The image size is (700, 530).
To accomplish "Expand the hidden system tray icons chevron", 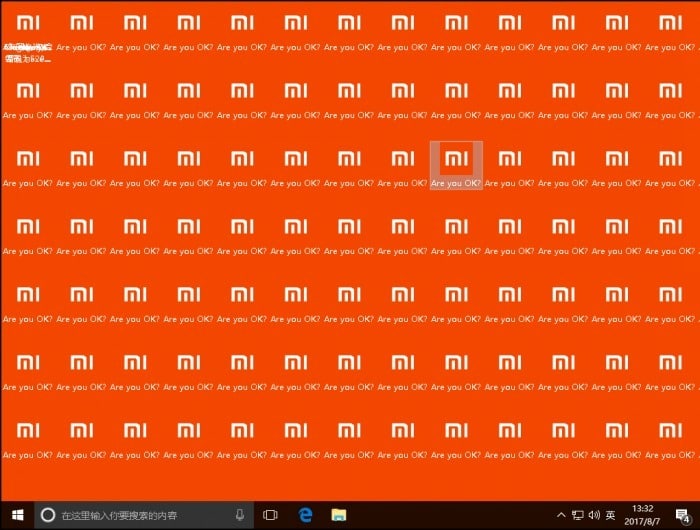I will click(561, 515).
